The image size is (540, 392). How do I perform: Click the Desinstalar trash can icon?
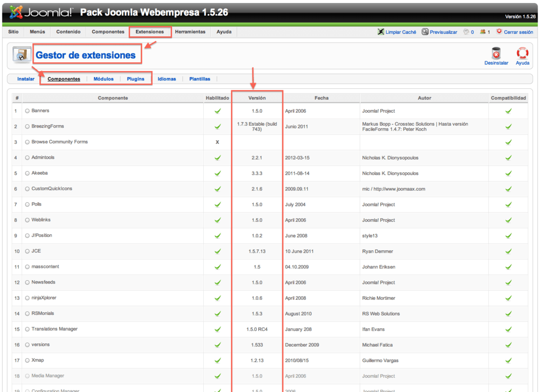[496, 53]
